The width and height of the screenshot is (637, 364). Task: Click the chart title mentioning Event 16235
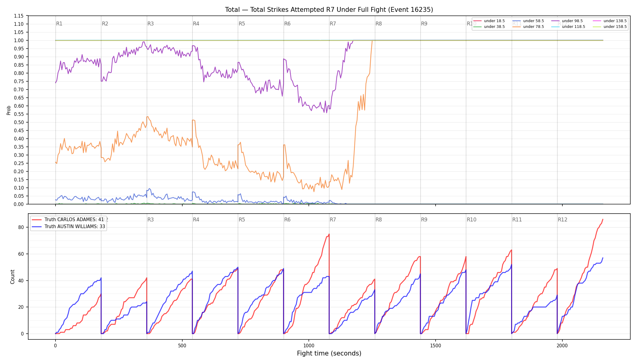tap(329, 10)
